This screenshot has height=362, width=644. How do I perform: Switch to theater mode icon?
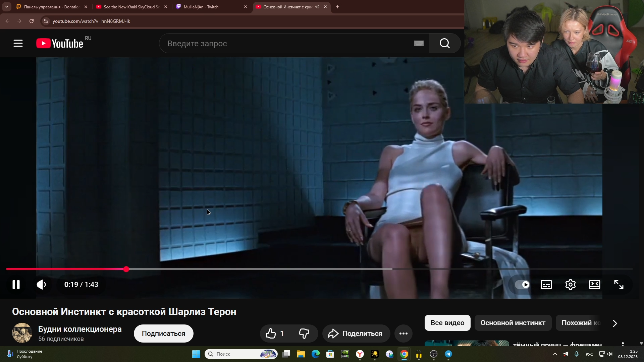[x=594, y=285]
